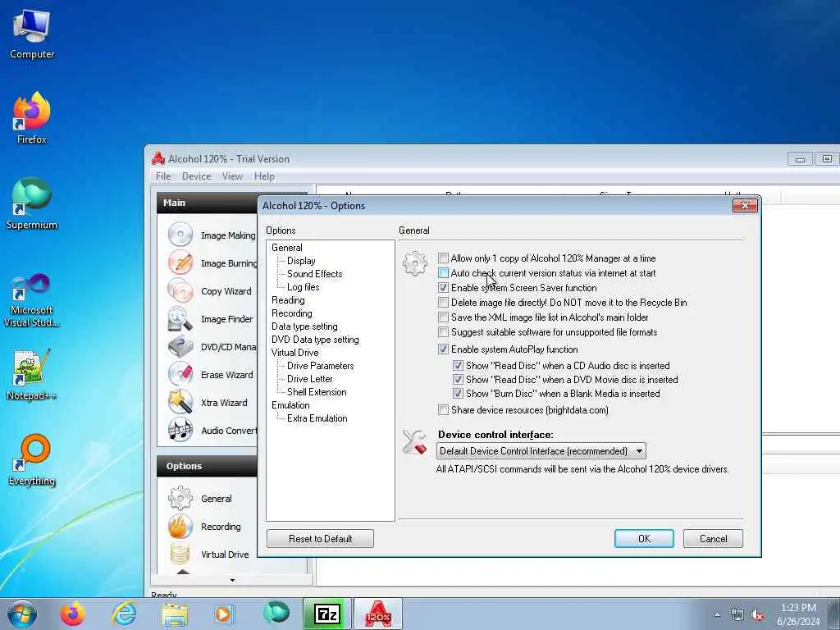
Task: Select Recording in Options tree
Action: click(x=292, y=313)
